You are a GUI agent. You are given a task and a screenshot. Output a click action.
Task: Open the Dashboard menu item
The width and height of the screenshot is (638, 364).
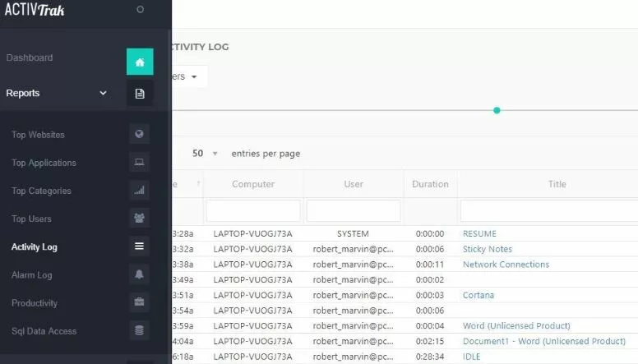click(30, 58)
